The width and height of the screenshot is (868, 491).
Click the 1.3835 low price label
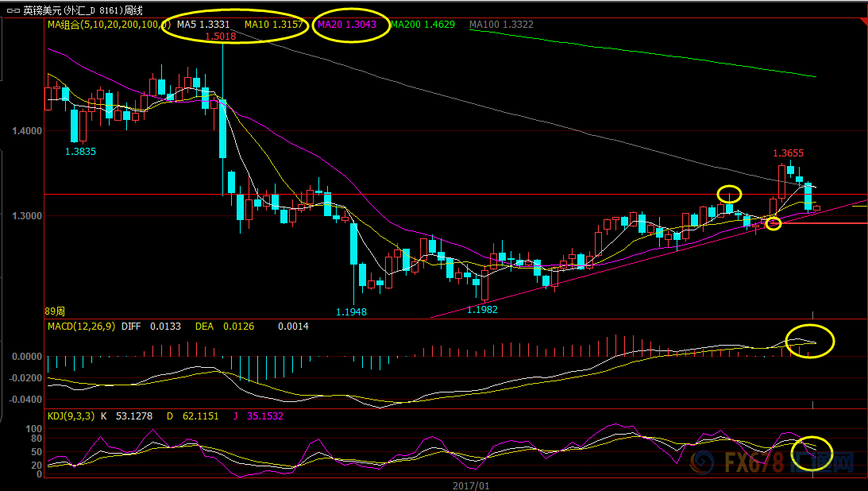(x=80, y=150)
